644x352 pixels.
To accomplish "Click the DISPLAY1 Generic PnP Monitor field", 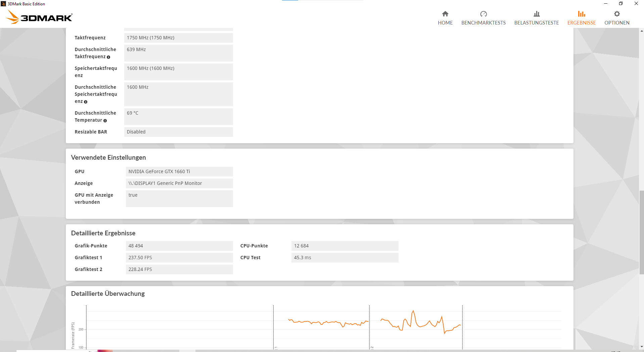I will pyautogui.click(x=179, y=183).
